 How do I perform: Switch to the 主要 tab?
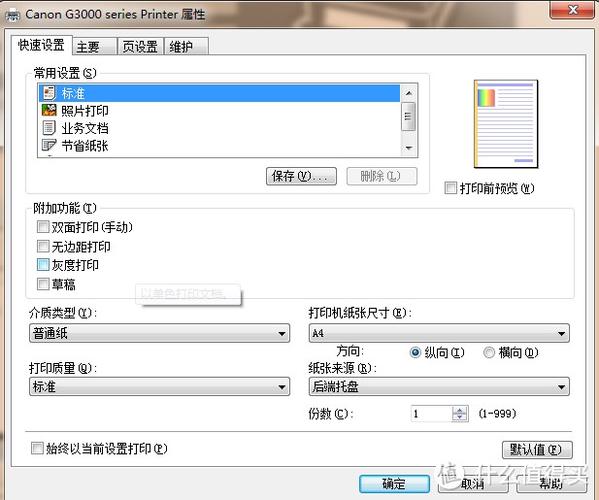click(94, 47)
